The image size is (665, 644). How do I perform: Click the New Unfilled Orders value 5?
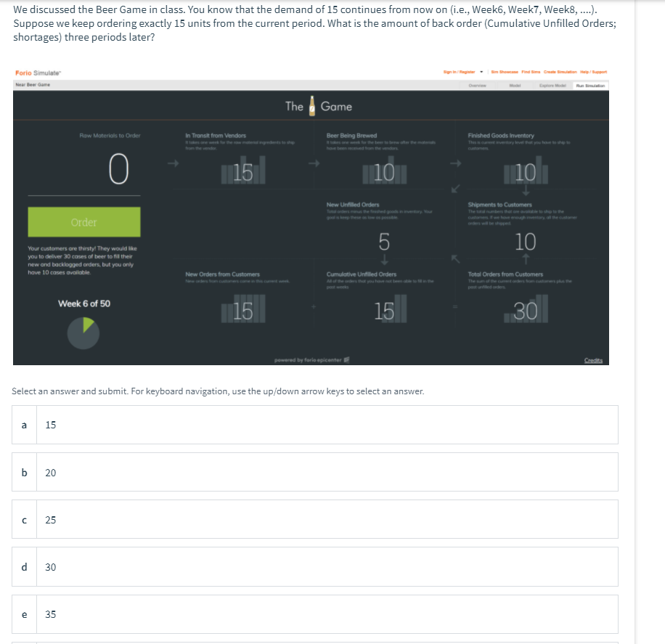pos(384,242)
